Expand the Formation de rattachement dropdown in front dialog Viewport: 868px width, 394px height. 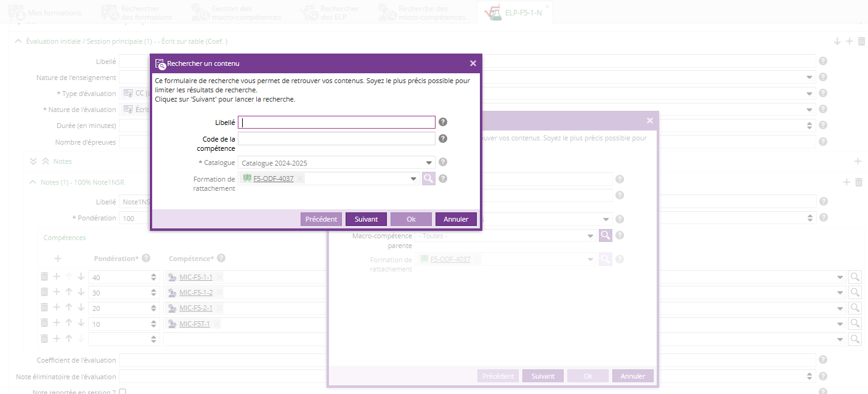pyautogui.click(x=414, y=179)
